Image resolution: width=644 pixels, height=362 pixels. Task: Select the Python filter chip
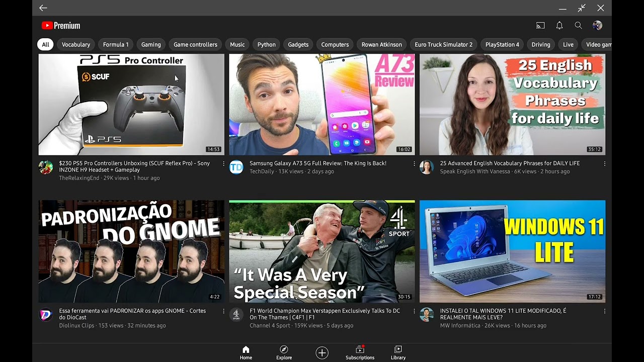(x=267, y=44)
